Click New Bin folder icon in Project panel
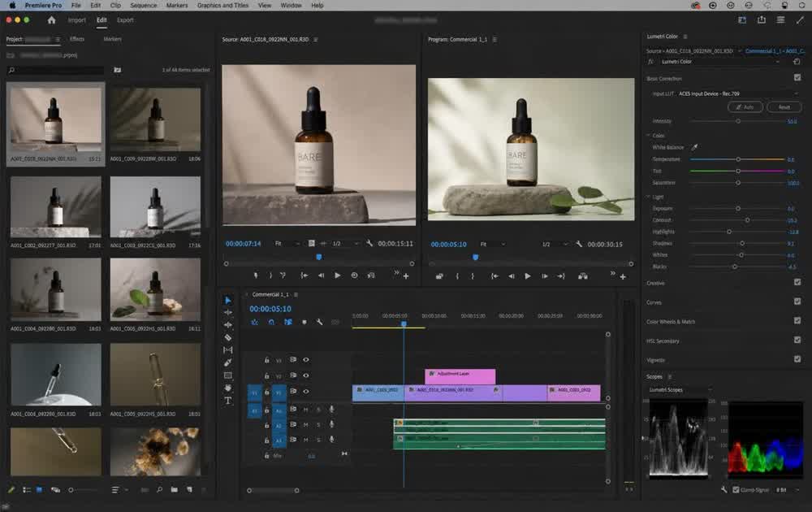The width and height of the screenshot is (812, 512). 174,489
